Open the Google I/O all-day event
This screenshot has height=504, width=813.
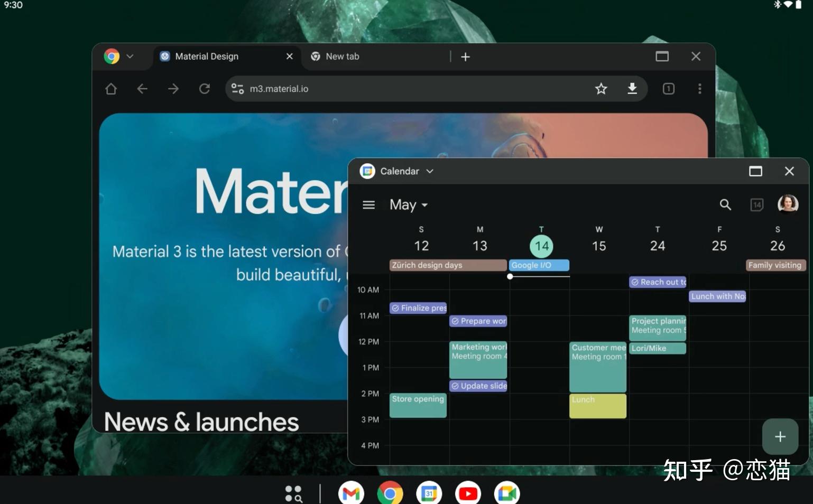tap(539, 265)
